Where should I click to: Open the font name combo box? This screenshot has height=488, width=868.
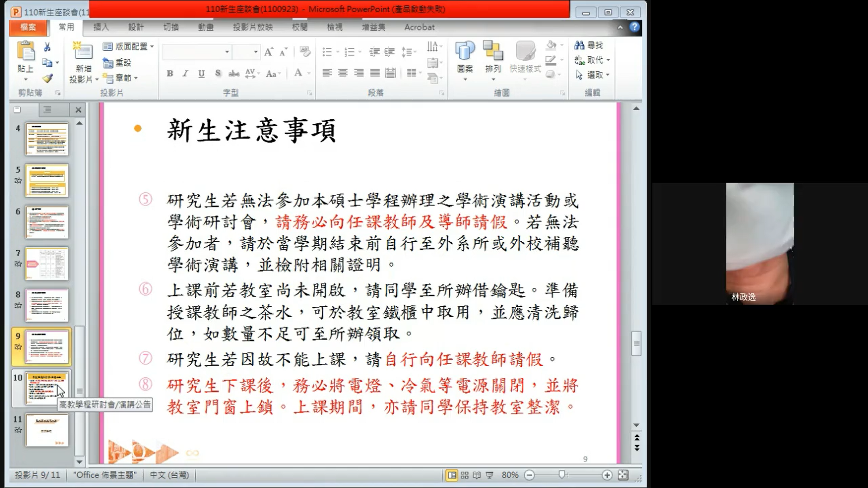[x=227, y=52]
